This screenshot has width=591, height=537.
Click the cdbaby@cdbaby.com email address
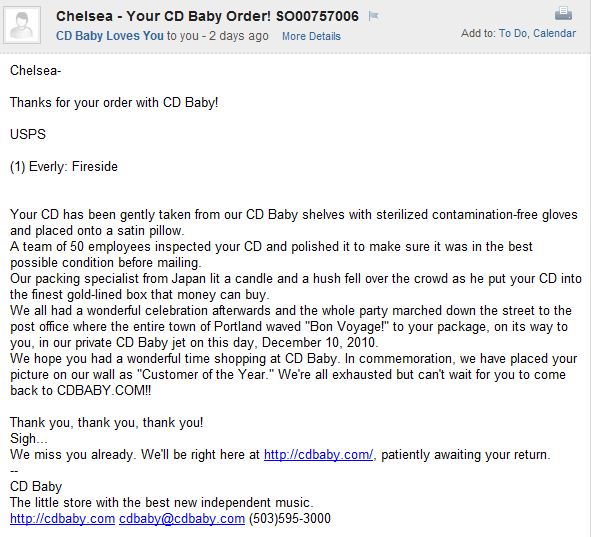[182, 519]
